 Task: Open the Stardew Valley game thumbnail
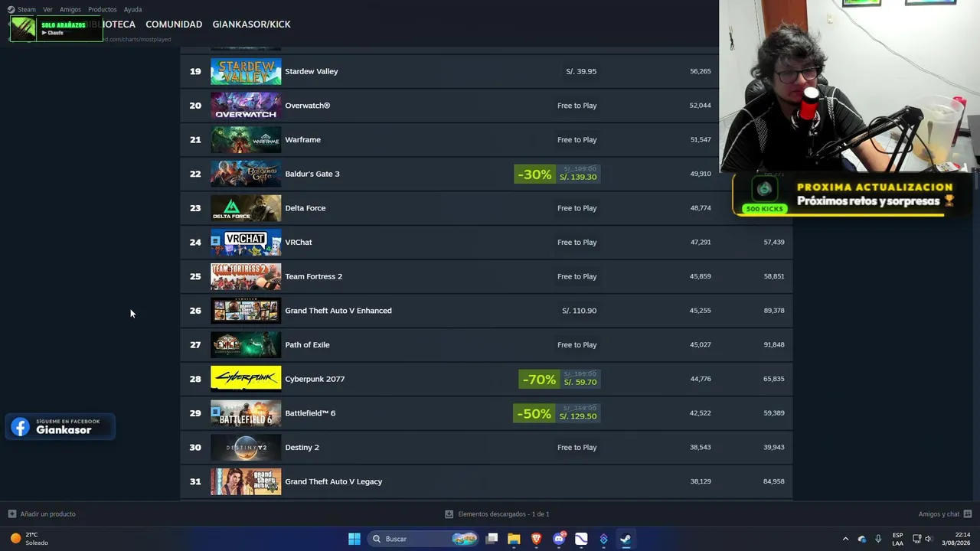[x=246, y=71]
